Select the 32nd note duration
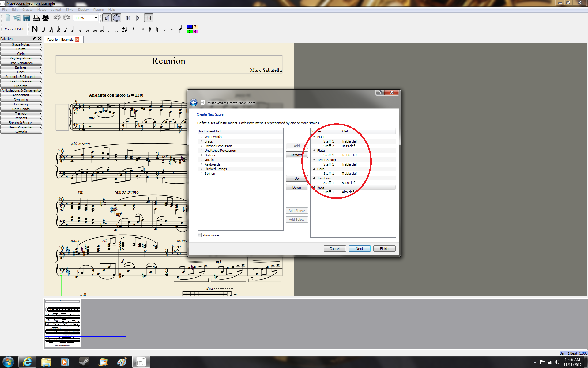The image size is (588, 368). pos(51,29)
